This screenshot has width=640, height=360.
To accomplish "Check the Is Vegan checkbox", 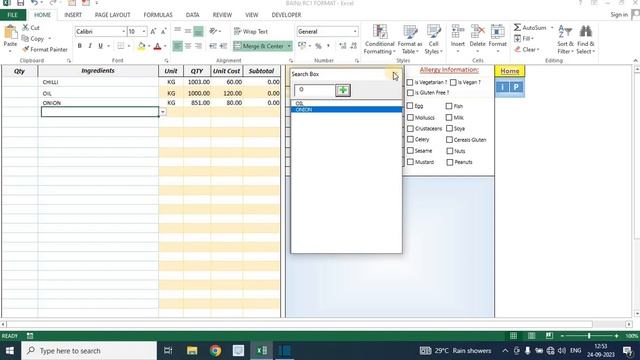I will pos(453,82).
